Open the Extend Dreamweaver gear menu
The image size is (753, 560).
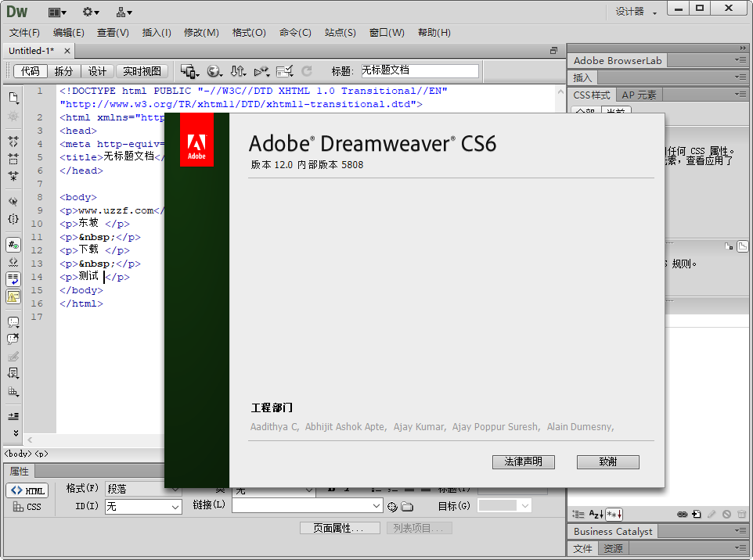click(90, 13)
